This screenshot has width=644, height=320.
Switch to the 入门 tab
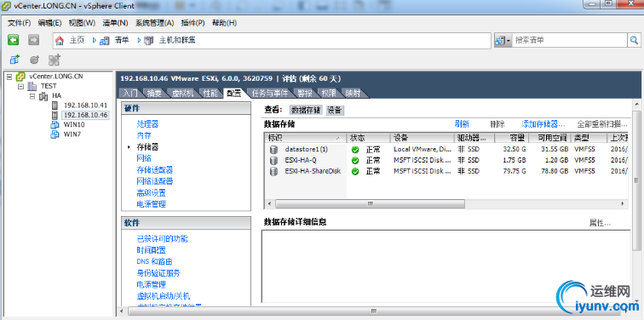point(130,94)
